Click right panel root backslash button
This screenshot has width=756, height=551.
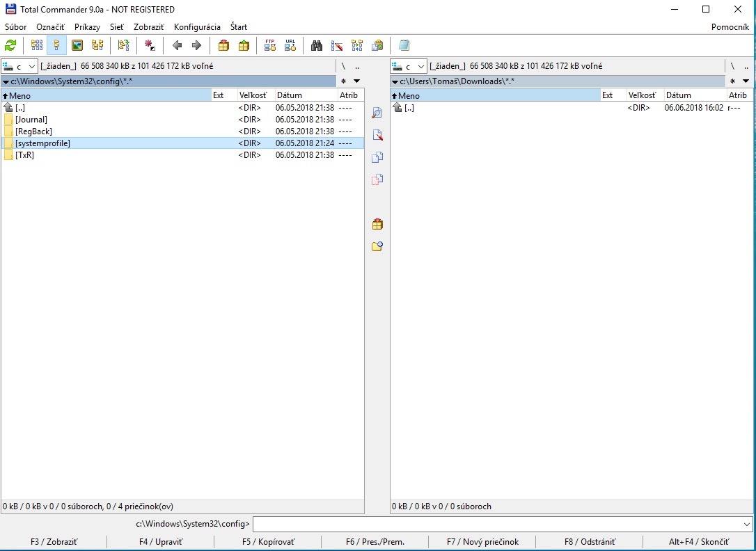[x=732, y=66]
